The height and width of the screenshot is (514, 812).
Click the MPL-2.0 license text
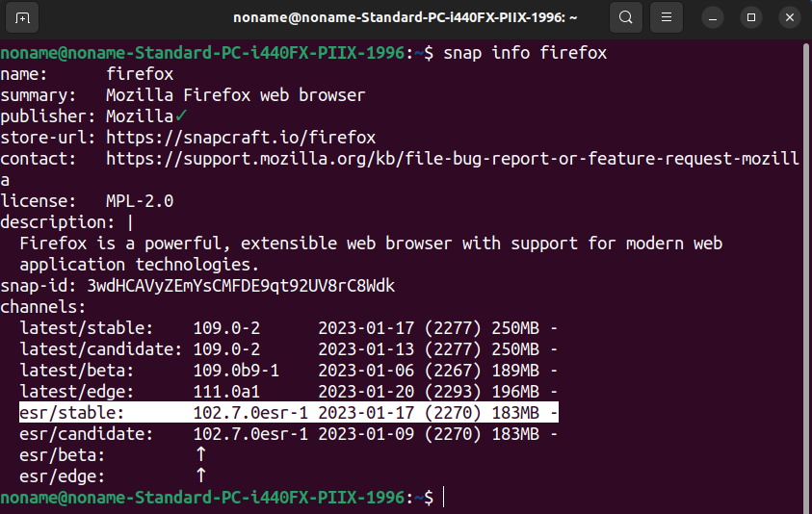point(140,201)
